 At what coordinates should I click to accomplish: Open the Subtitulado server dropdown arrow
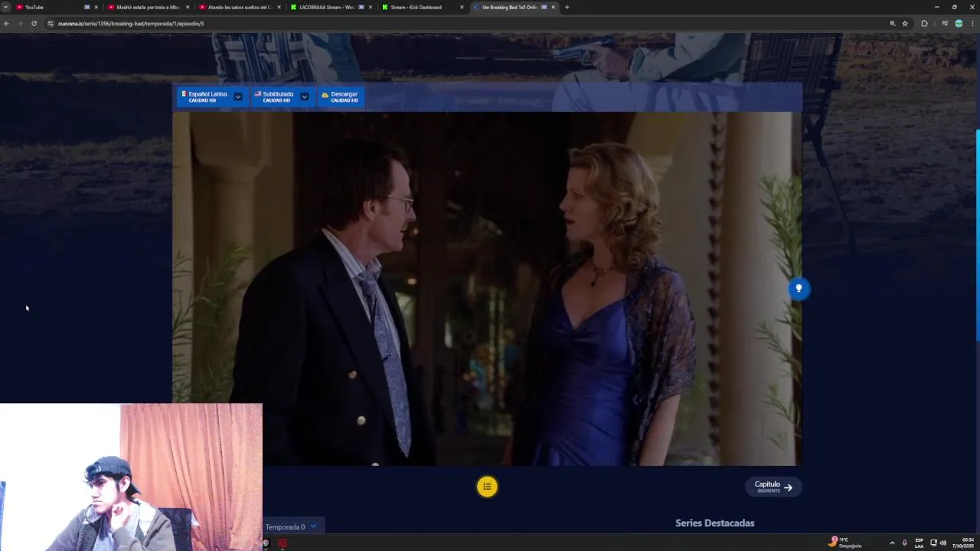[304, 96]
